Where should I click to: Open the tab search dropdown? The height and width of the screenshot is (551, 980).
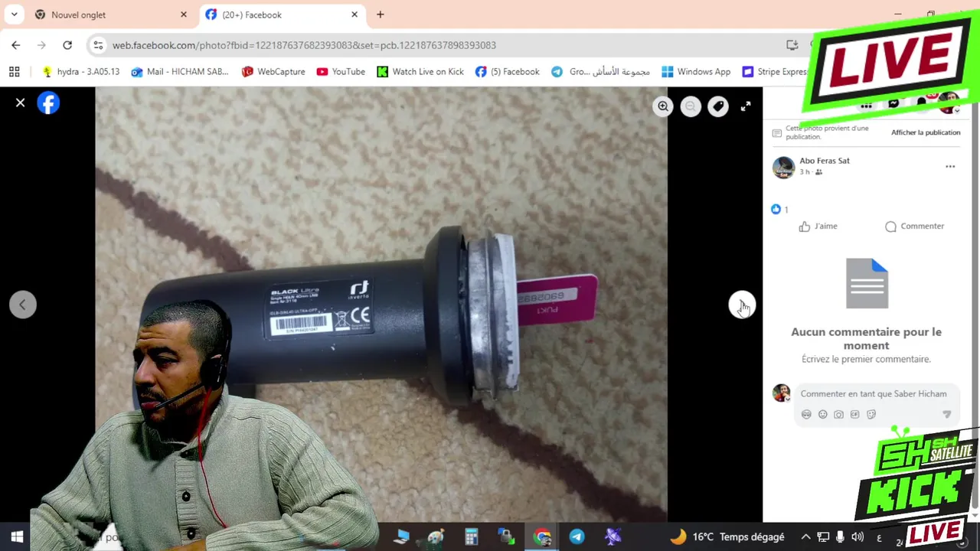pyautogui.click(x=14, y=15)
